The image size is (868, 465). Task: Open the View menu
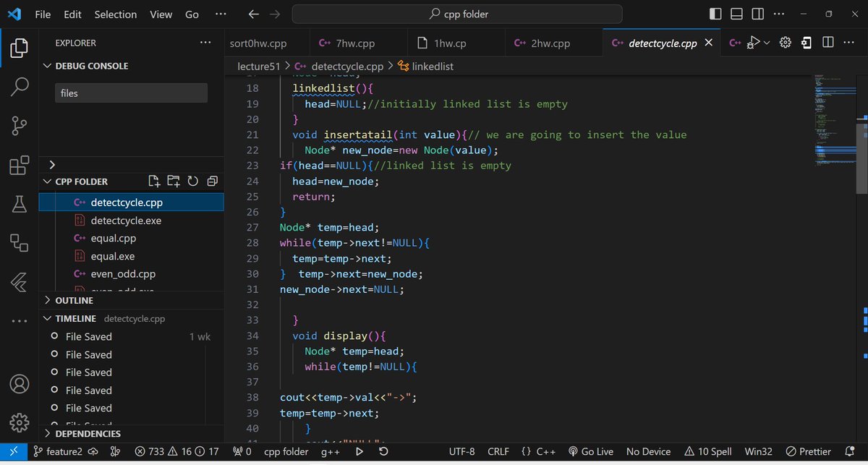tap(161, 14)
